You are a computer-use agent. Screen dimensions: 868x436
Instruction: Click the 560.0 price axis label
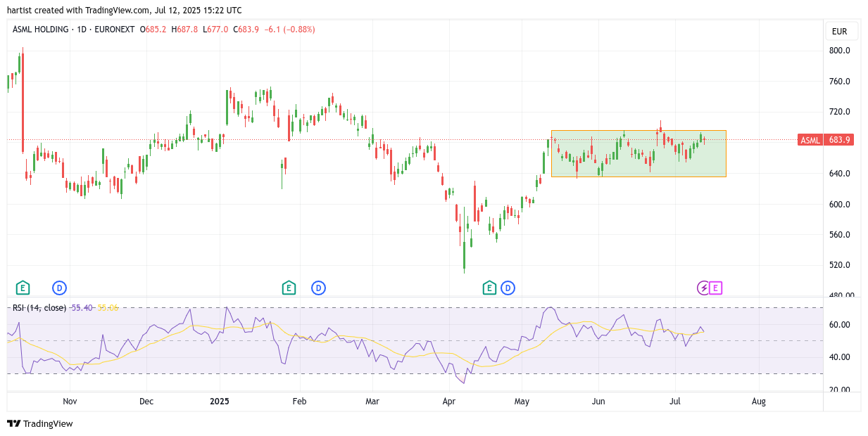840,235
